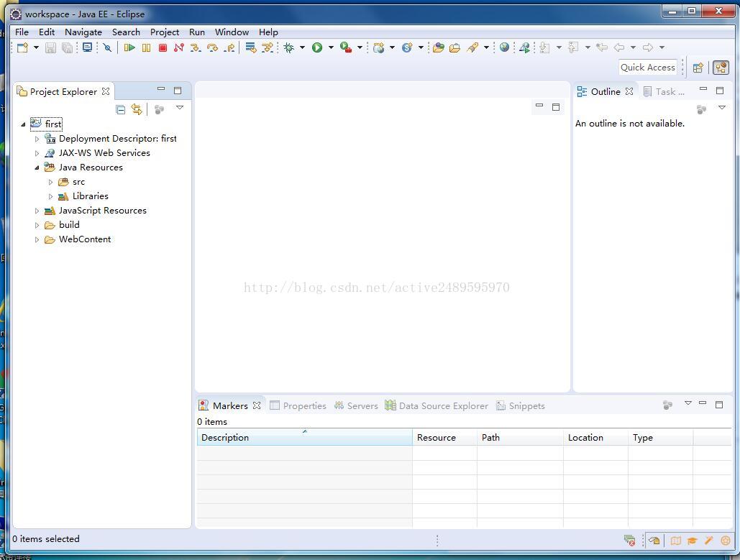
Task: Sort Markers by Description column
Action: 304,437
